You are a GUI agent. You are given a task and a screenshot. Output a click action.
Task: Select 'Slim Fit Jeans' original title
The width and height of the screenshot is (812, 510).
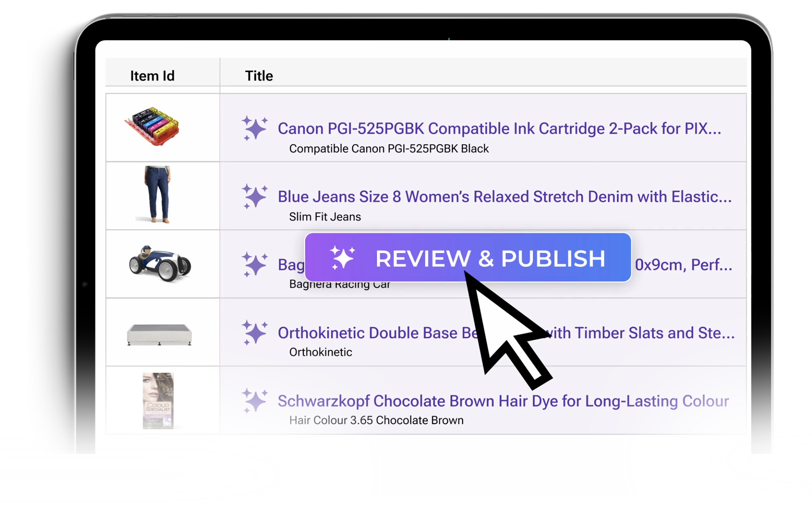325,217
